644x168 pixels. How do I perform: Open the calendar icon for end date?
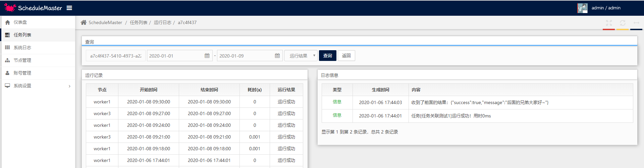[x=277, y=56]
